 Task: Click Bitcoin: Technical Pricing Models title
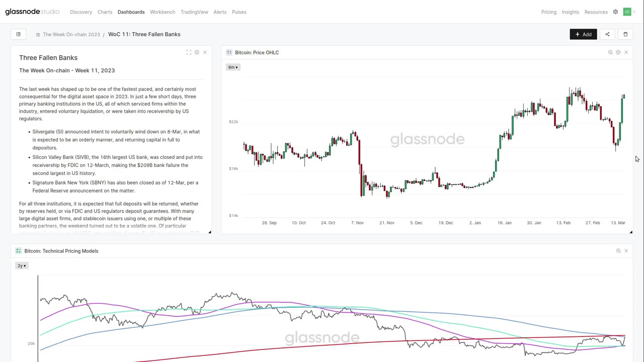(x=61, y=251)
